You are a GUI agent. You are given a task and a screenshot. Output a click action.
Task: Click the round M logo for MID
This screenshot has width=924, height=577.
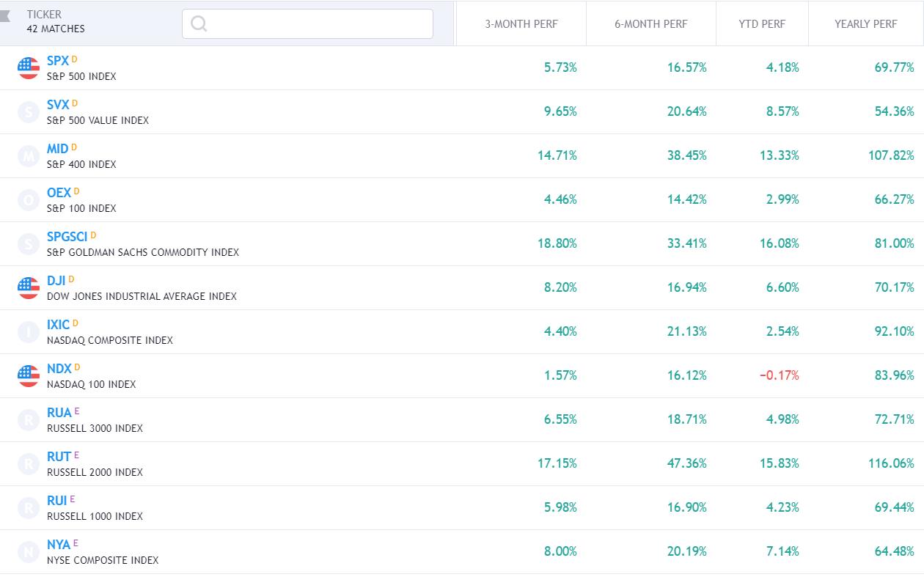pyautogui.click(x=29, y=156)
